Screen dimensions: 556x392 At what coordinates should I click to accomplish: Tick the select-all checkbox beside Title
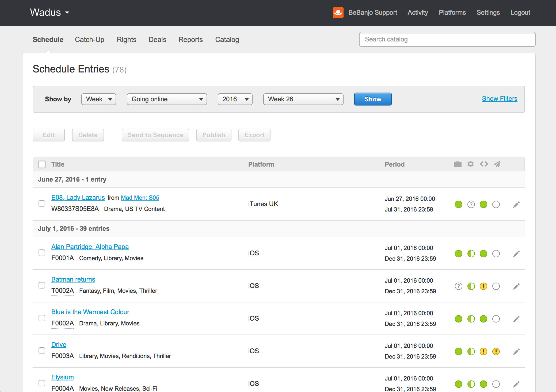(42, 164)
